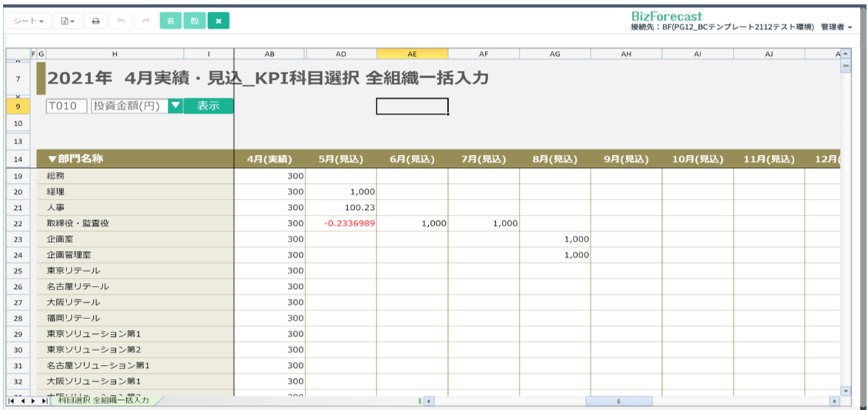Click the redo arrow icon
Screen dimensions: 868x410
(145, 21)
